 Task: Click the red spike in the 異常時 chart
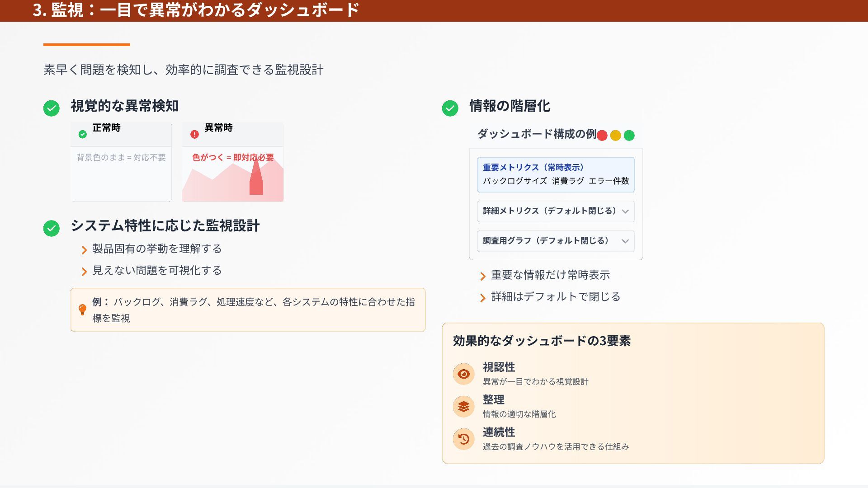[x=256, y=181]
